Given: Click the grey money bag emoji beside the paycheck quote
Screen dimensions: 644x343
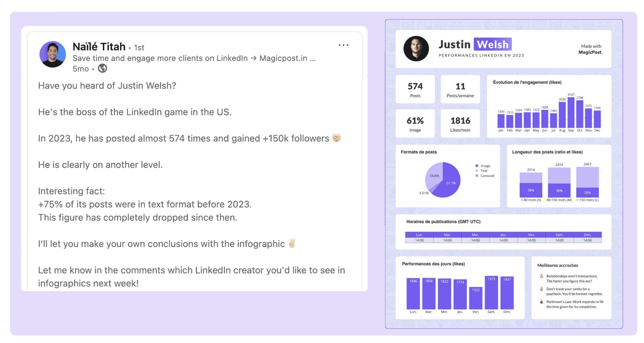Looking at the screenshot, I should 542,289.
